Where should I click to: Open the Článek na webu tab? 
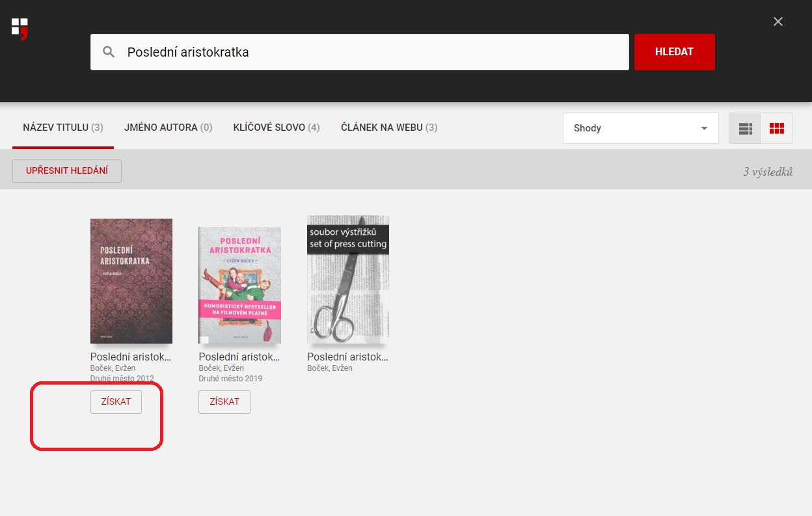coord(388,128)
